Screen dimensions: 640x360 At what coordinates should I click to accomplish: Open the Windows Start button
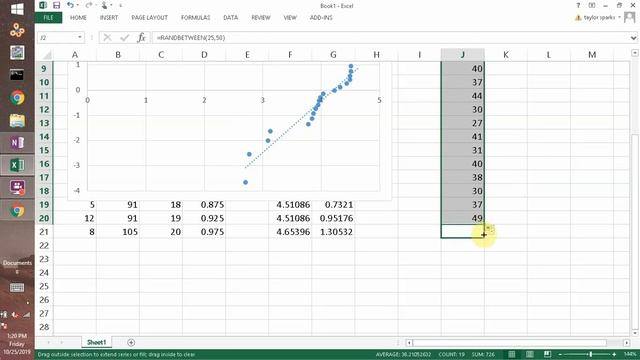tap(17, 9)
